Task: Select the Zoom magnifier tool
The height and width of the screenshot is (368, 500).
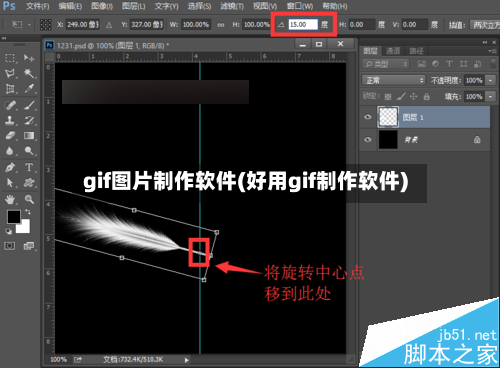Action: click(29, 199)
